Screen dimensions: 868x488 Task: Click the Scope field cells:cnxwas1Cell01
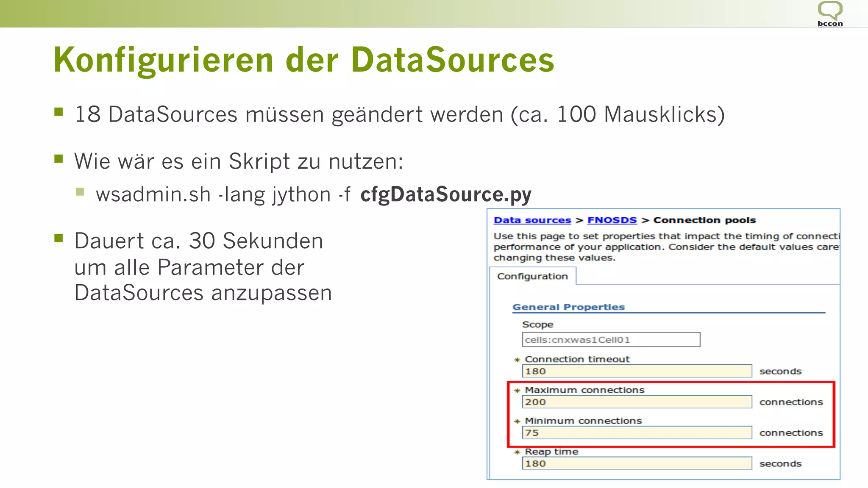611,340
